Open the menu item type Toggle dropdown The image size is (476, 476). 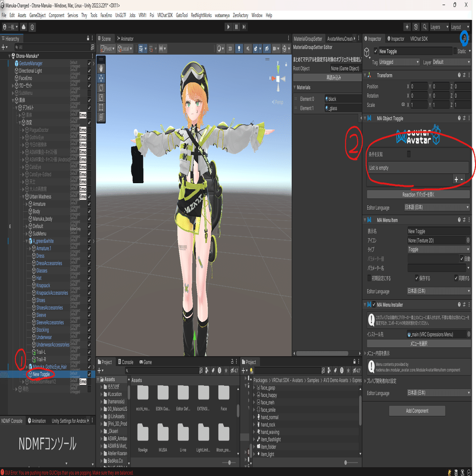point(439,249)
